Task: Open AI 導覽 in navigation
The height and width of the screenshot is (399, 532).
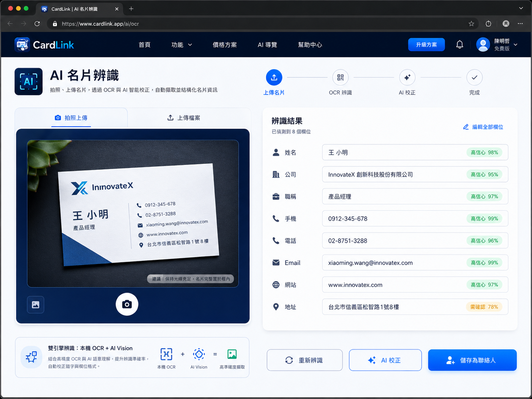Action: point(267,45)
